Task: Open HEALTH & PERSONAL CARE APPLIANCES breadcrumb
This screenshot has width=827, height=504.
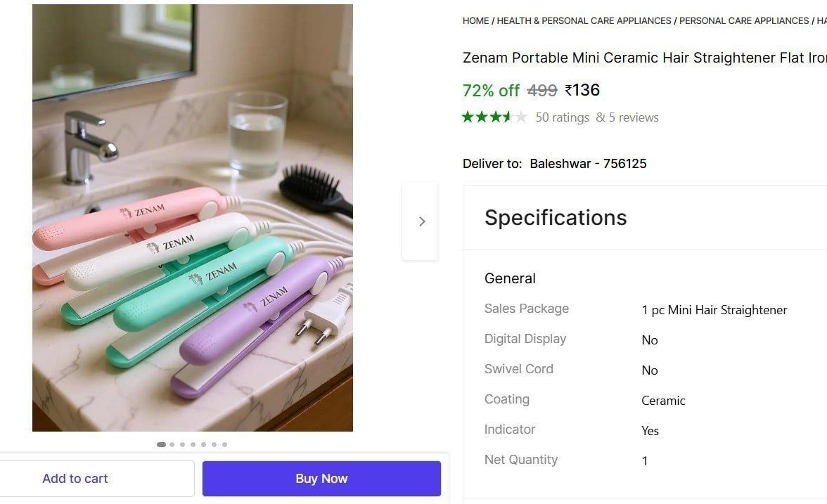Action: pos(582,20)
